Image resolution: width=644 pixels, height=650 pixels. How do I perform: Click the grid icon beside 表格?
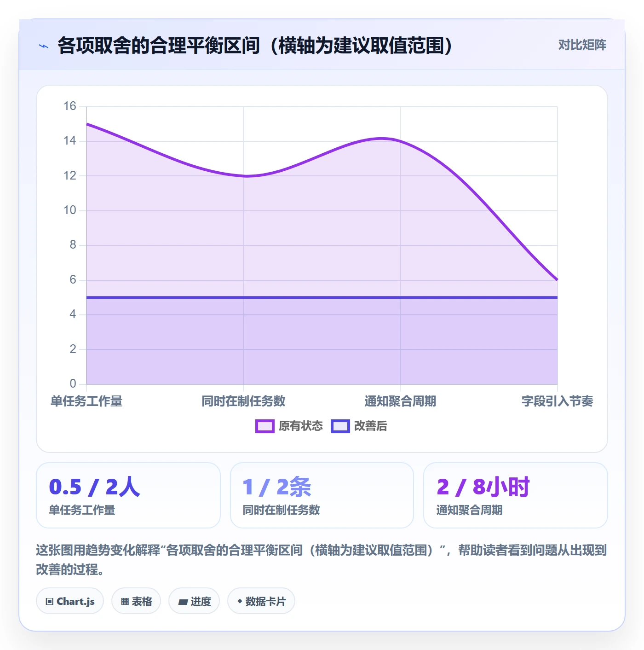point(125,602)
